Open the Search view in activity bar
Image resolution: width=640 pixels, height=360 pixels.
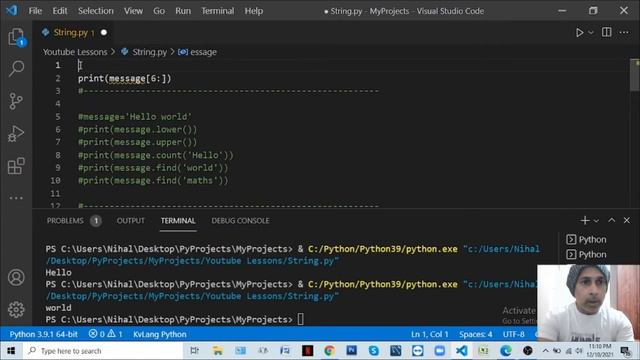(x=16, y=68)
